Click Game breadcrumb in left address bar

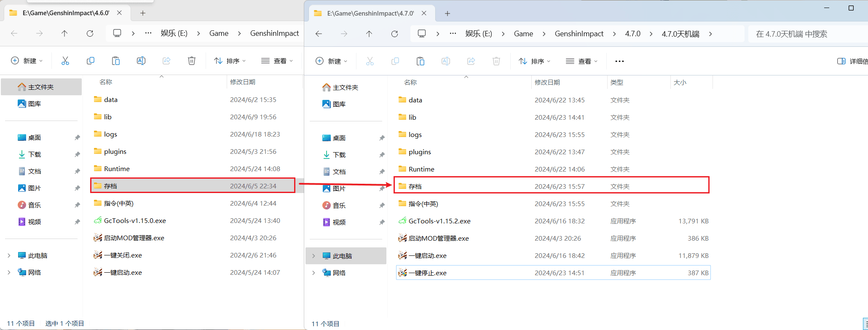219,33
